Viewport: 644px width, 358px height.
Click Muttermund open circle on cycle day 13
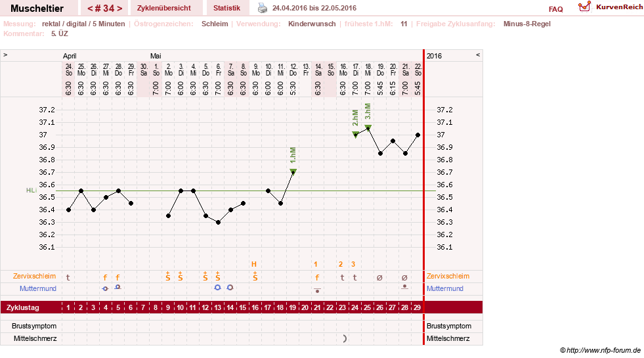click(218, 287)
